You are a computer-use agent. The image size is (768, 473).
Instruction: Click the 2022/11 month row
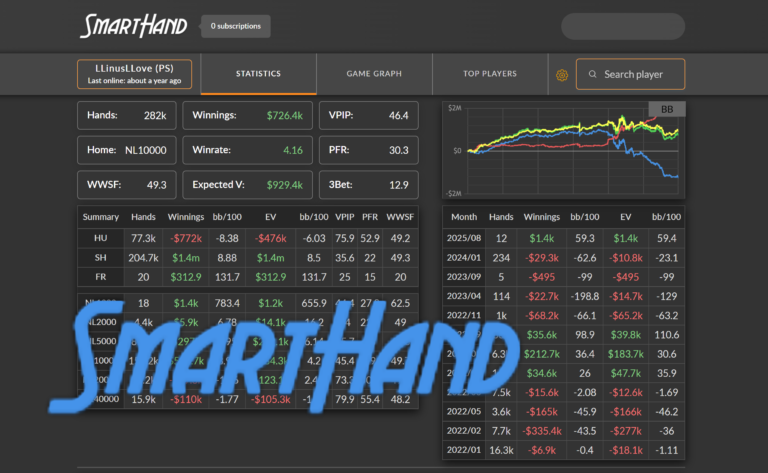[x=563, y=315]
